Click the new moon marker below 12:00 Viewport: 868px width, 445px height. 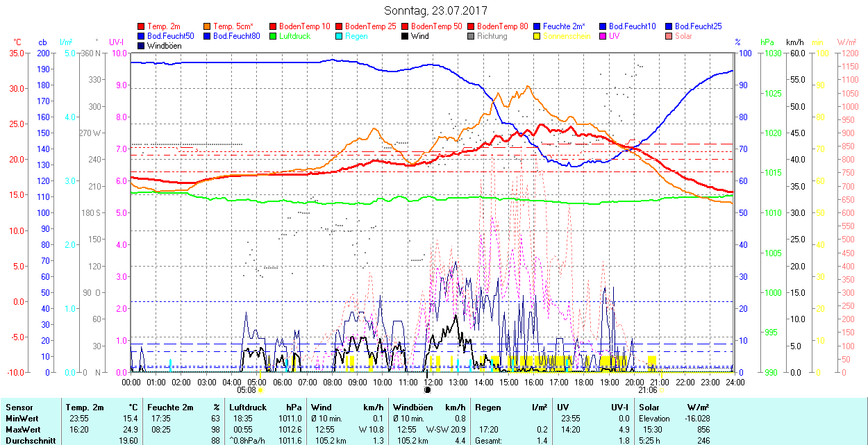coord(428,389)
